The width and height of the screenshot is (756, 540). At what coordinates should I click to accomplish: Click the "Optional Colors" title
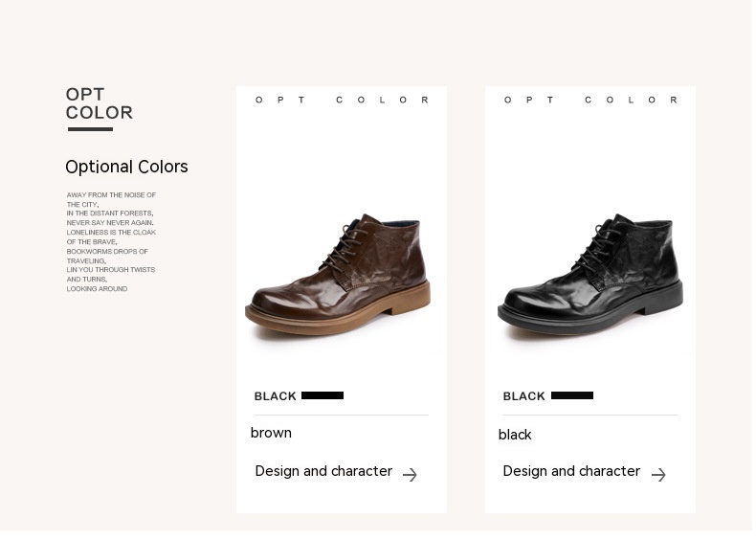pyautogui.click(x=126, y=167)
